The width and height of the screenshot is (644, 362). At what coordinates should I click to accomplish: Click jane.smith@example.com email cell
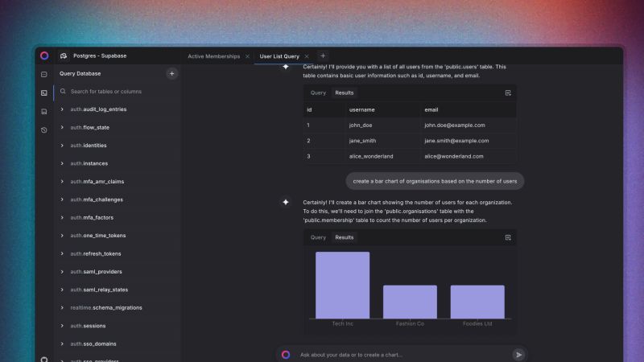click(x=456, y=141)
